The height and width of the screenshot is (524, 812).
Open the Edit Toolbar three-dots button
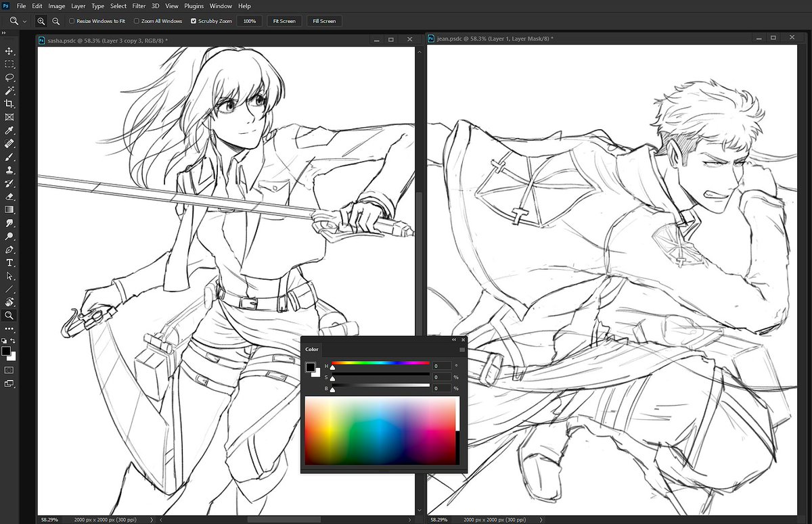click(9, 329)
